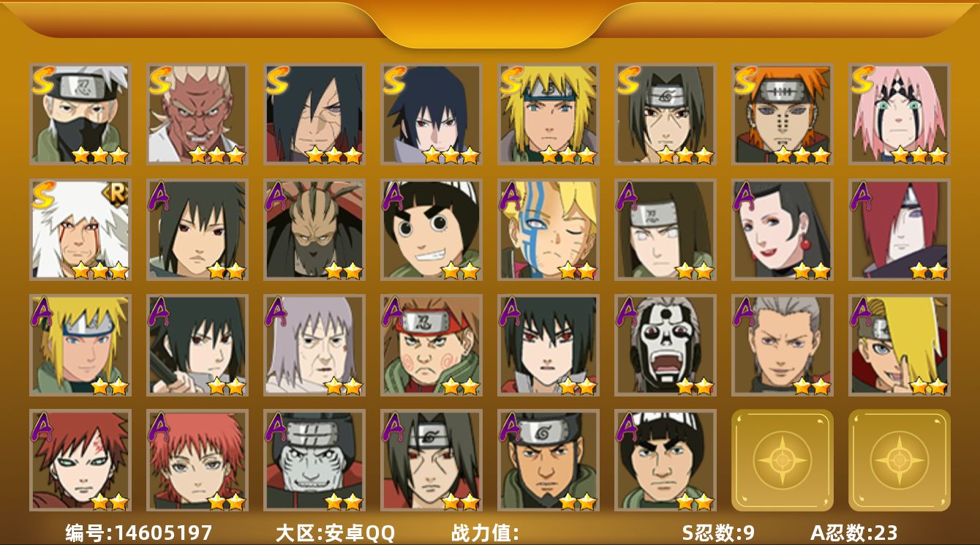This screenshot has height=545, width=980.
Task: Select the red-headband ninja with cheek swirls
Action: pos(431,345)
